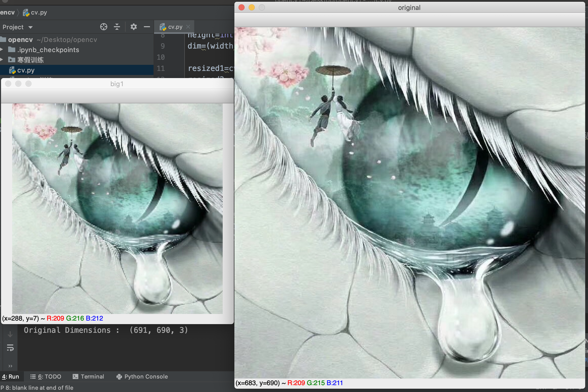588x392 pixels.
Task: Switch to the 6: TODO tool tab
Action: point(46,376)
